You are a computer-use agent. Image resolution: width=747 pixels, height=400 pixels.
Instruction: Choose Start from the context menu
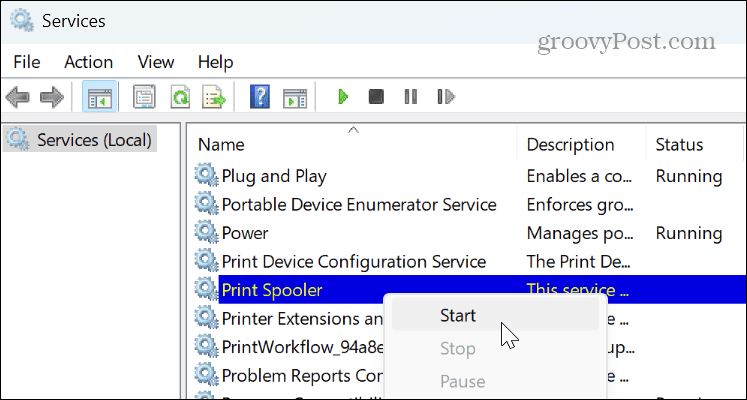coord(495,316)
